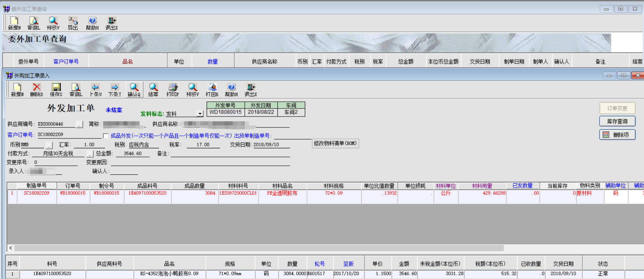The height and width of the screenshot is (279, 644).
Task: Click 查询L icon in 外购加工单录入 toolbar
Action: click(76, 90)
